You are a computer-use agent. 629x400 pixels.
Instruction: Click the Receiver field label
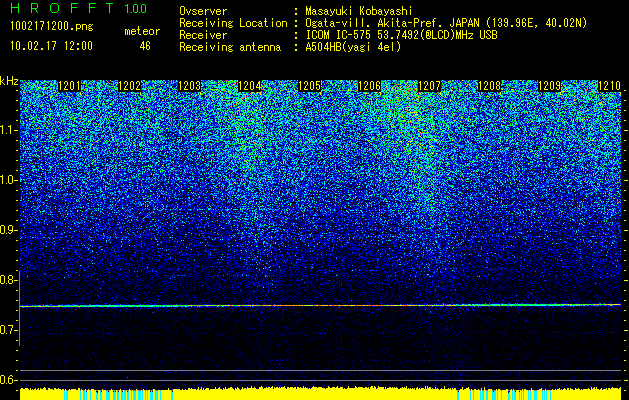click(x=203, y=35)
